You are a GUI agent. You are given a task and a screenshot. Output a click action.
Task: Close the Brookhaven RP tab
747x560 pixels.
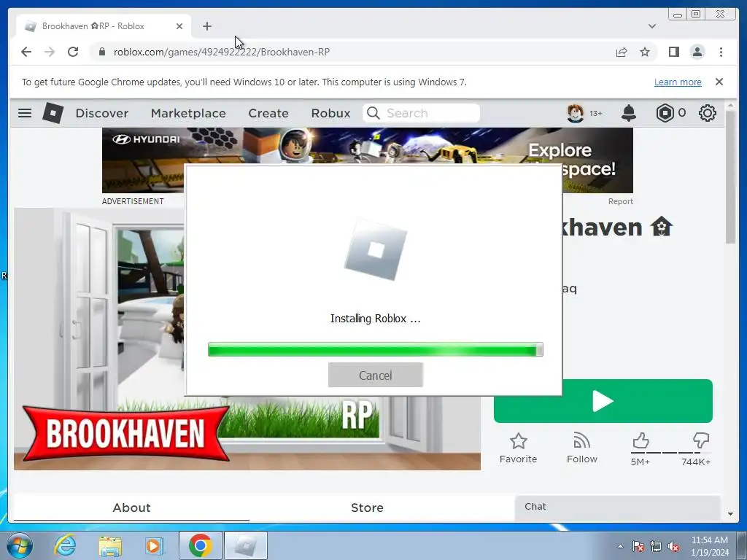[x=179, y=26]
